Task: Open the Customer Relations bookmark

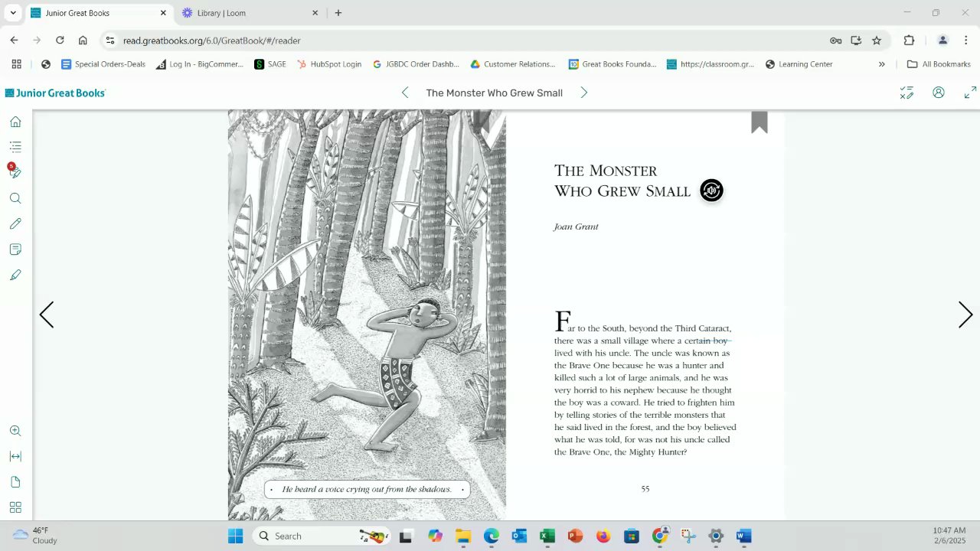Action: [513, 64]
